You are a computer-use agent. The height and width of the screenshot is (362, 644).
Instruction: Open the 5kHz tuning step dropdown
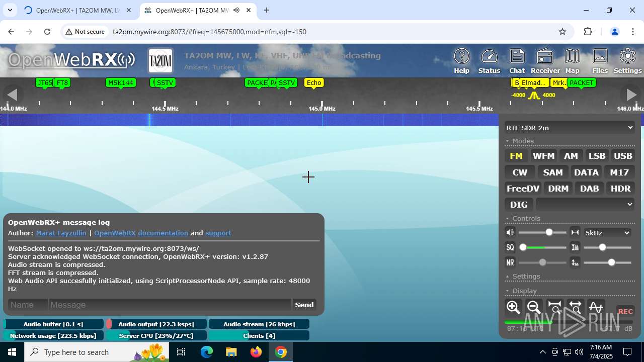tap(607, 233)
